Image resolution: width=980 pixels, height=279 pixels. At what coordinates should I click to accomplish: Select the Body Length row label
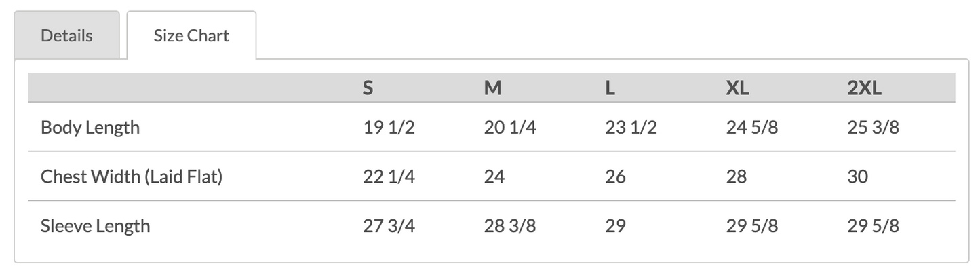click(x=90, y=127)
